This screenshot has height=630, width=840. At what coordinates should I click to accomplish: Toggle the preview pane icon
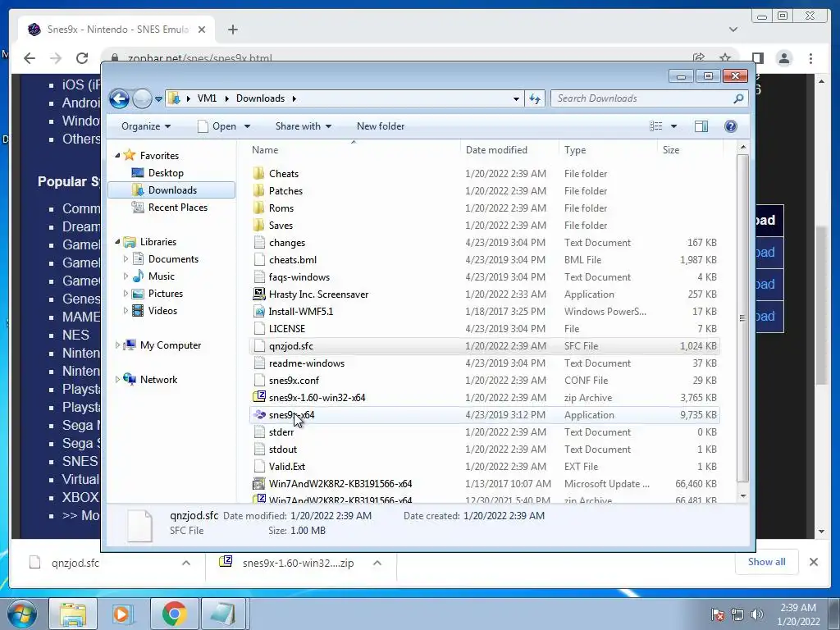click(701, 126)
